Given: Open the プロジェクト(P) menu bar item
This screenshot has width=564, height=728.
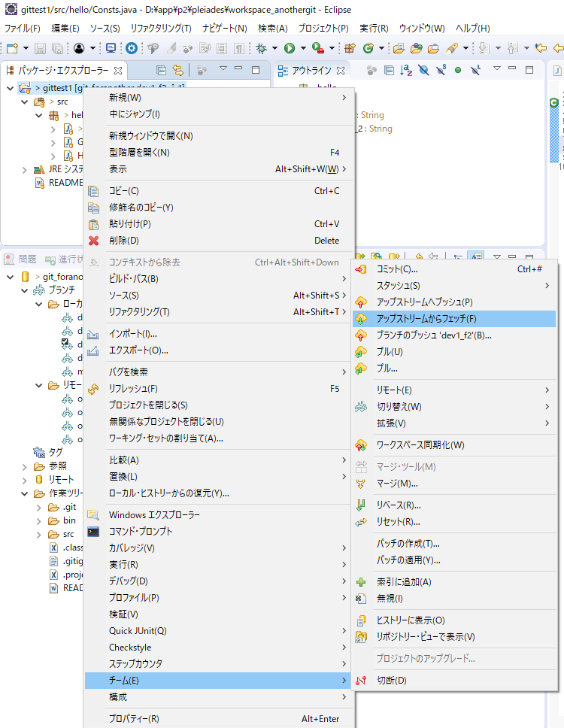Looking at the screenshot, I should [x=323, y=29].
